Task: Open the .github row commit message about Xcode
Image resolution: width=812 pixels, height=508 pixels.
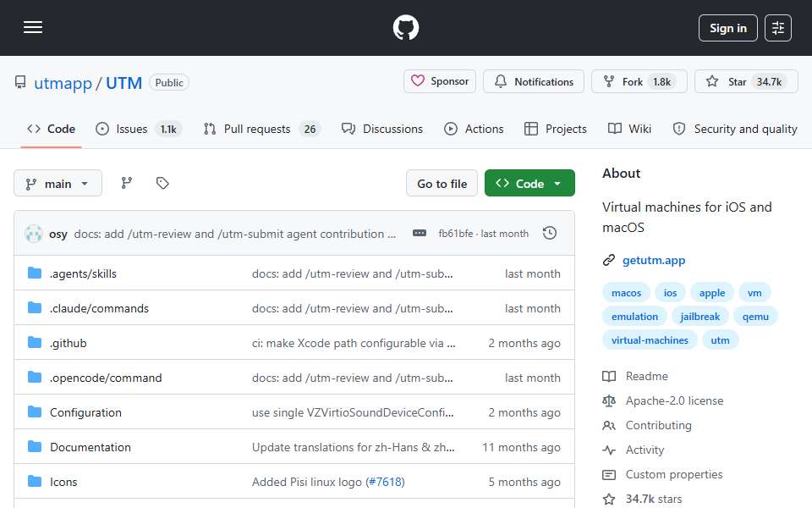Action: click(x=354, y=343)
